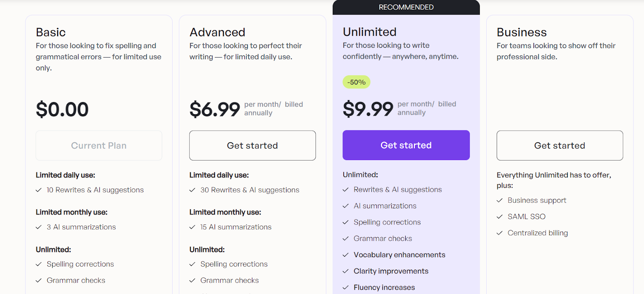
Task: Select the Current Plan button under Basic
Action: pos(98,145)
